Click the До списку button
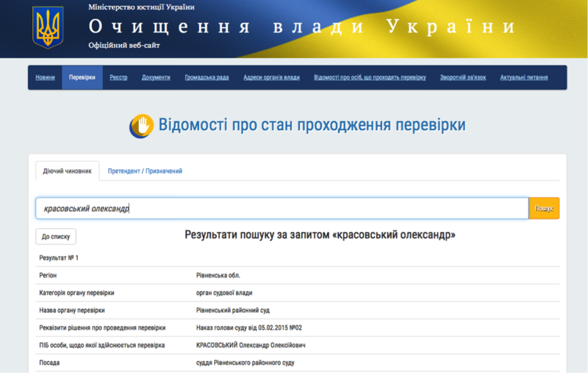The height and width of the screenshot is (373, 588). click(56, 236)
